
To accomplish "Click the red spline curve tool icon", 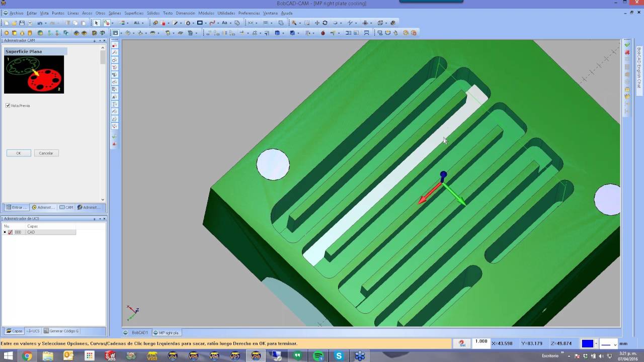I will click(212, 23).
